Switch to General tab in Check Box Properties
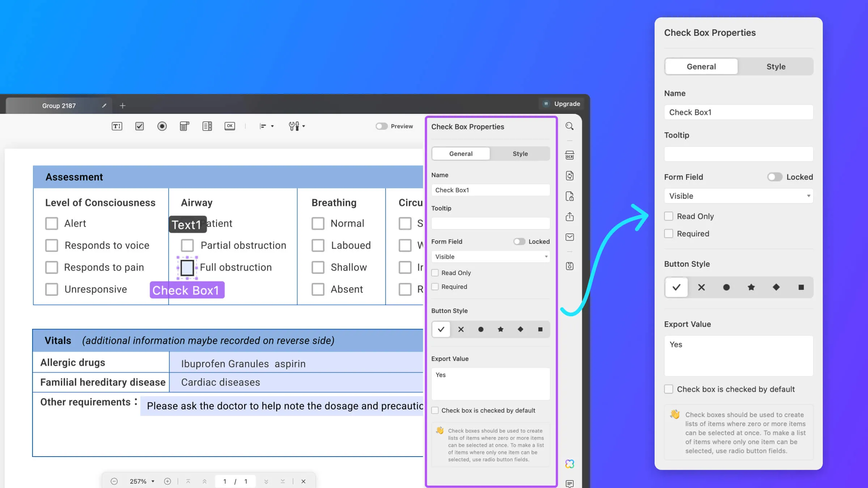This screenshot has width=868, height=488. [461, 154]
